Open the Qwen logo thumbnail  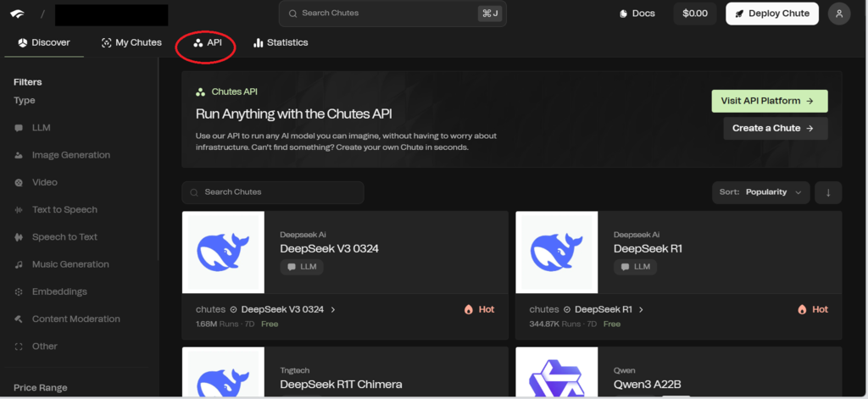click(557, 373)
